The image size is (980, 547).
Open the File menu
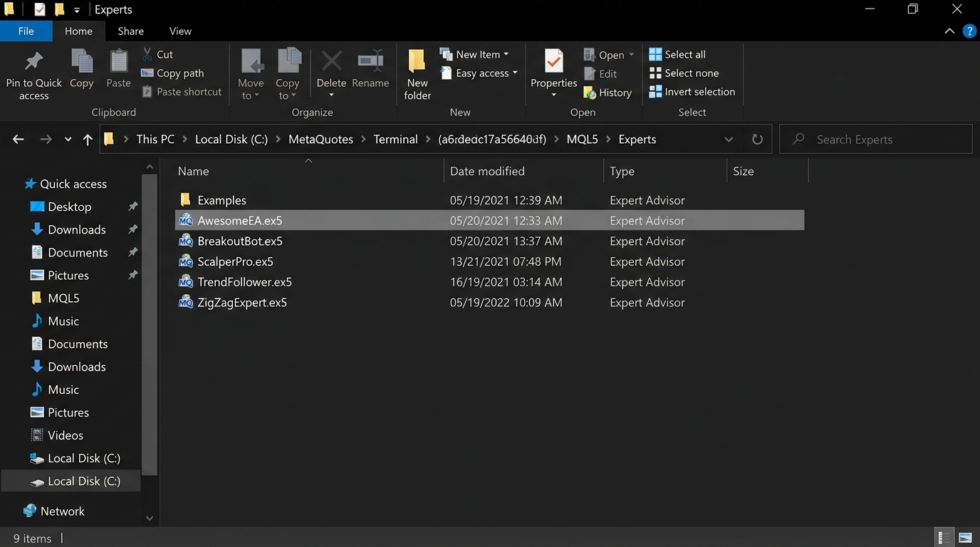point(26,31)
